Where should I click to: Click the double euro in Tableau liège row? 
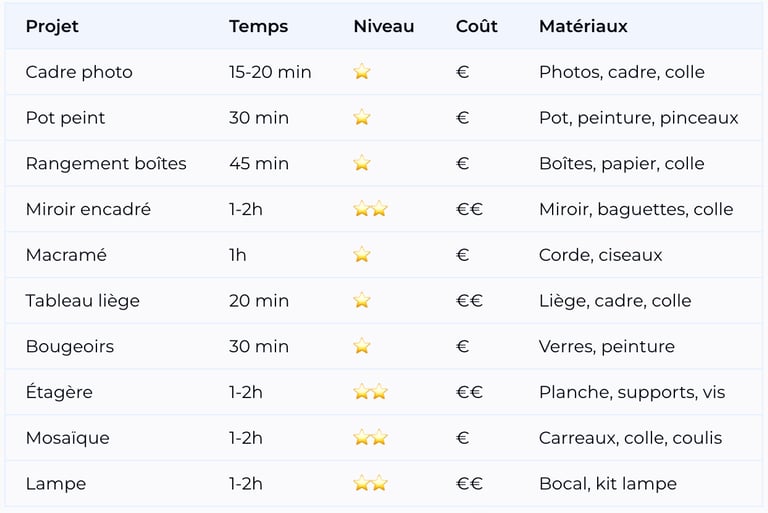coord(469,301)
